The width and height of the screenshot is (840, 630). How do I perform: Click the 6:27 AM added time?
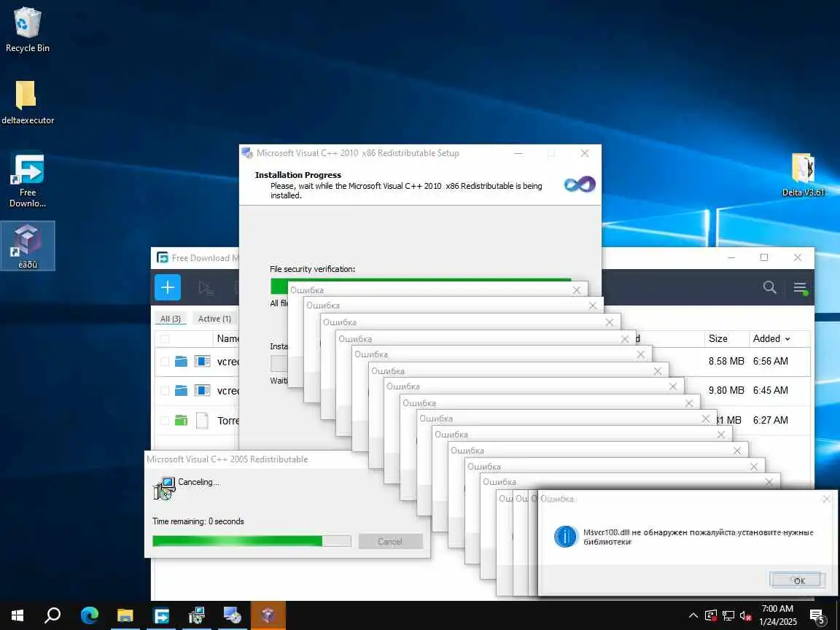click(x=770, y=420)
